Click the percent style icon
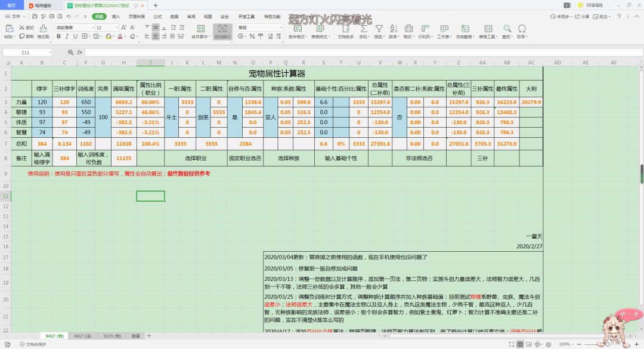This screenshot has height=349, width=644. point(252,36)
